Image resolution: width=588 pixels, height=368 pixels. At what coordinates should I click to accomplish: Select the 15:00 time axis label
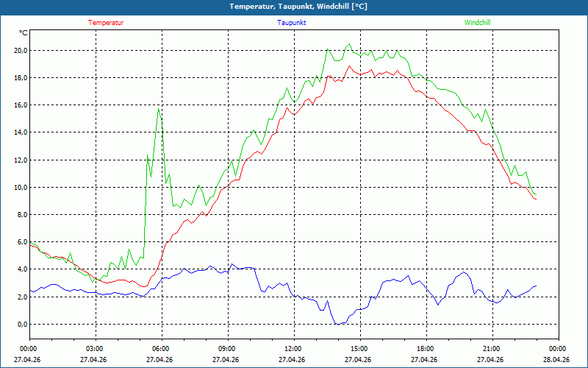click(x=359, y=349)
